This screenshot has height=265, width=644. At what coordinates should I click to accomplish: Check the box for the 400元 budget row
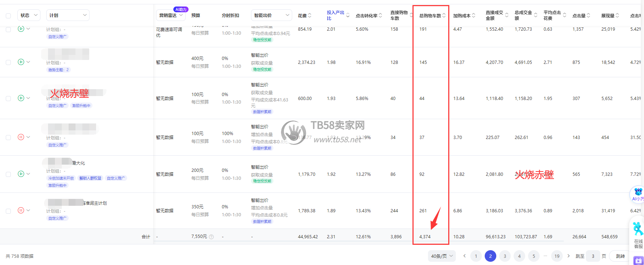click(x=8, y=62)
